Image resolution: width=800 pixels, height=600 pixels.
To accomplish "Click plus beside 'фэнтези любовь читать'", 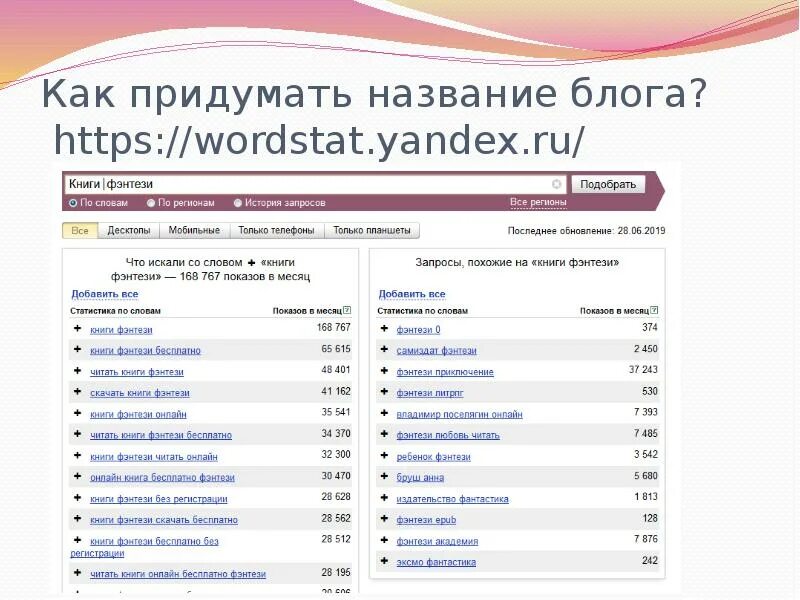I will point(385,434).
